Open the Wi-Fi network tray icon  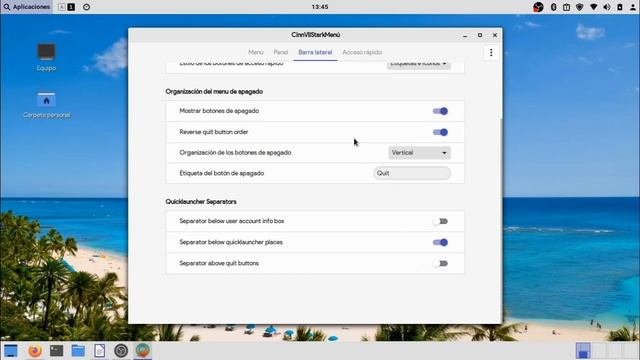coord(593,7)
